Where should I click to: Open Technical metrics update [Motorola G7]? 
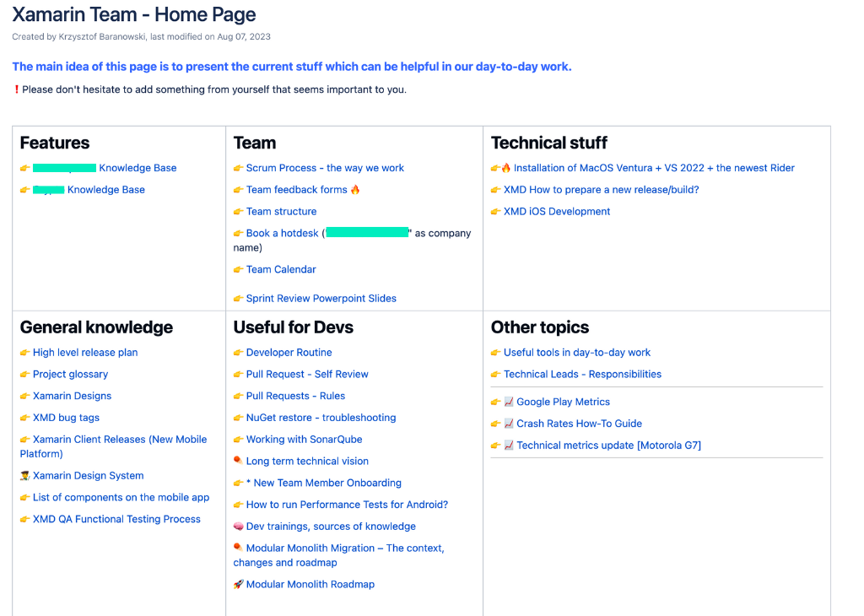point(609,446)
